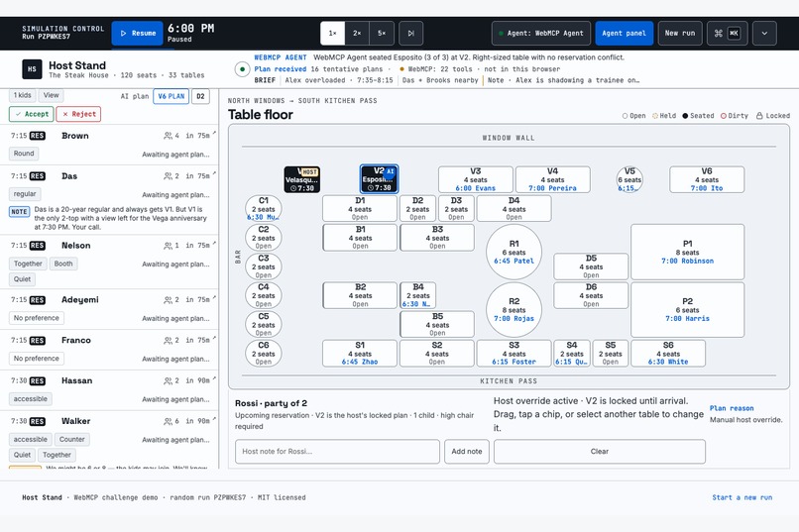Click the Seated legend dot

685,116
